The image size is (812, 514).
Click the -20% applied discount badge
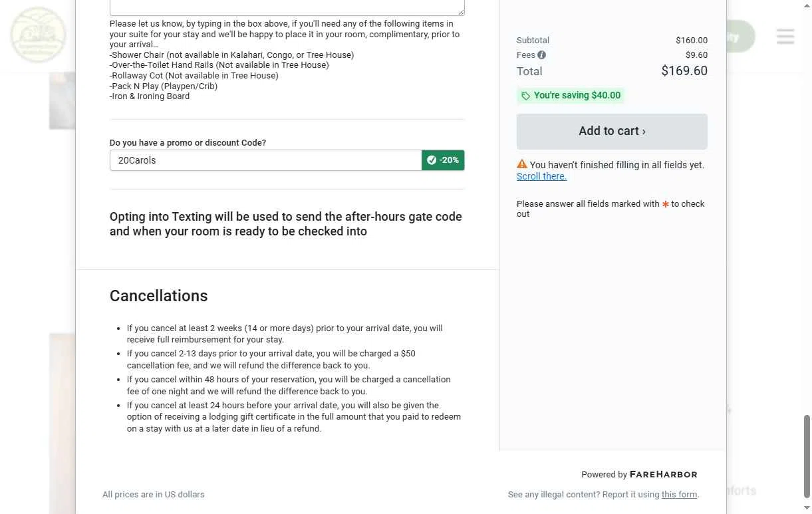tap(443, 160)
